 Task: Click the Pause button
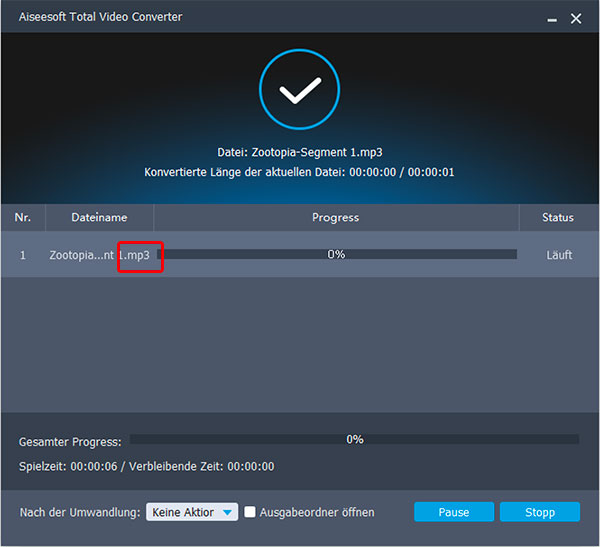454,512
